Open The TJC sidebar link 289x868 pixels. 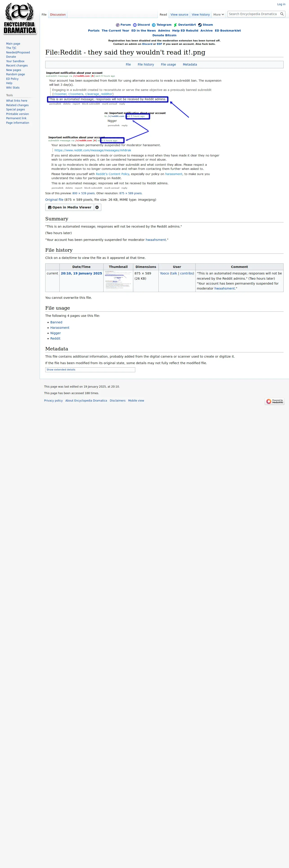tap(11, 48)
